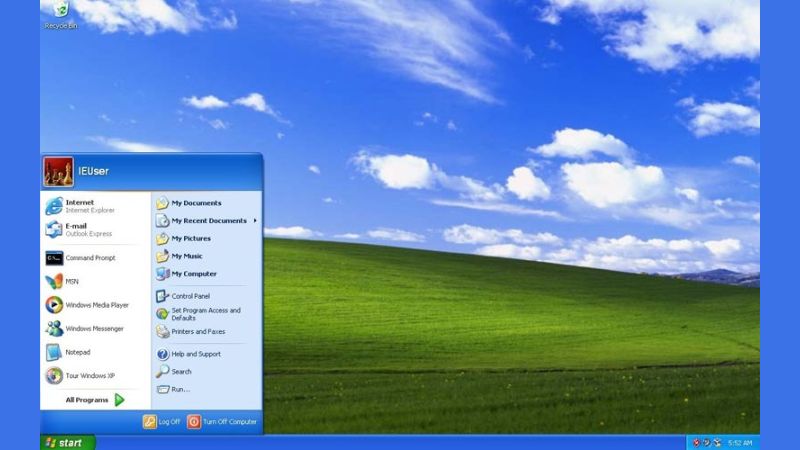Click the Help and Support icon
Image resolution: width=800 pixels, height=450 pixels.
(162, 354)
